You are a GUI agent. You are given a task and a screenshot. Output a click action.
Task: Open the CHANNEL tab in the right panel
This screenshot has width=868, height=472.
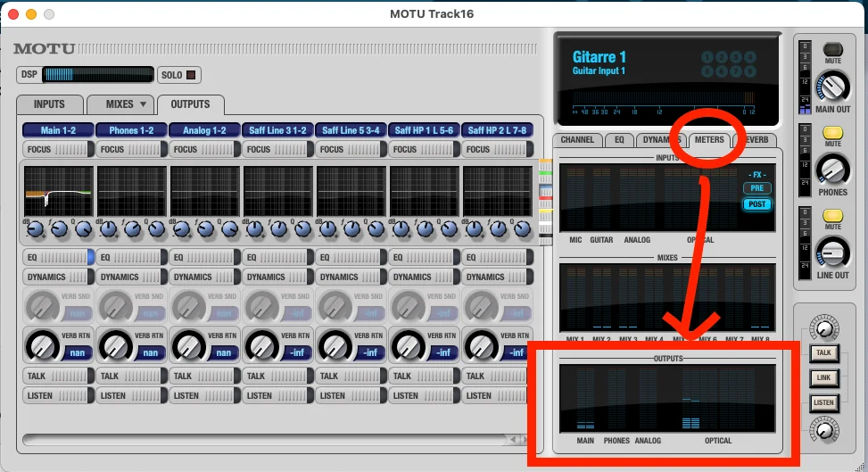577,139
